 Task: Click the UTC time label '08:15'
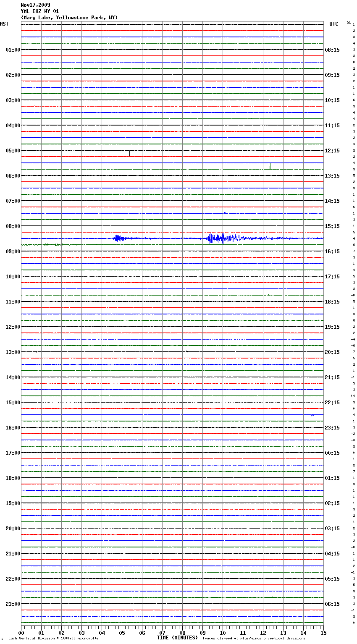tap(332, 50)
